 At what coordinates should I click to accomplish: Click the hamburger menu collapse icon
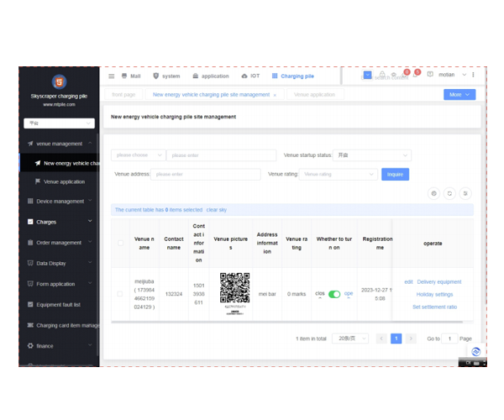click(x=111, y=76)
